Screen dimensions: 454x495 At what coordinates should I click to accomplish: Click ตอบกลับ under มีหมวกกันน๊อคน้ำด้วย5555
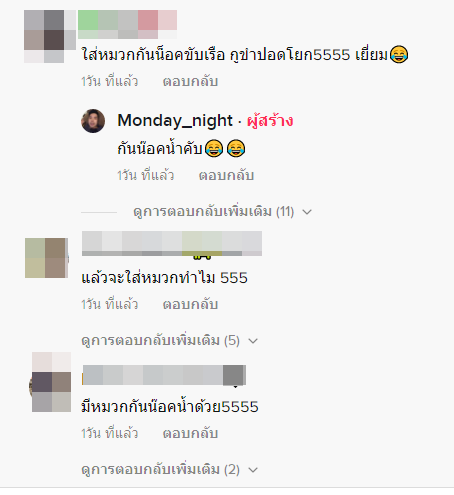click(x=190, y=433)
